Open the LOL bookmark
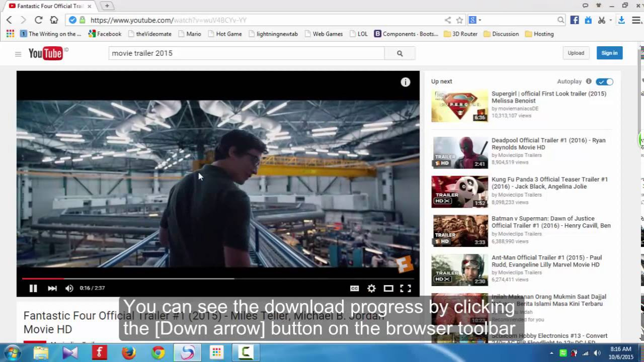The width and height of the screenshot is (644, 362). click(x=358, y=34)
